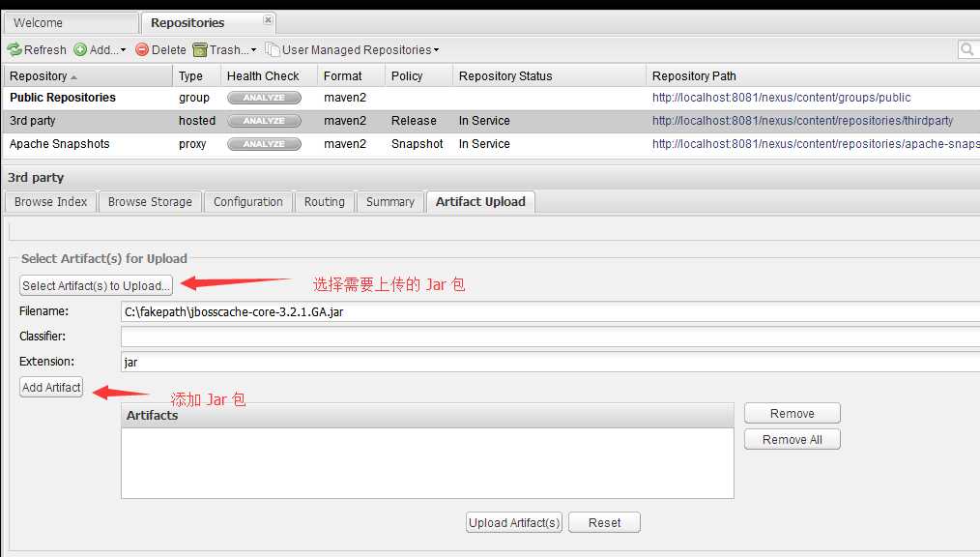Click Select Artifact(s) to Upload button
This screenshot has width=980, height=557.
96,285
